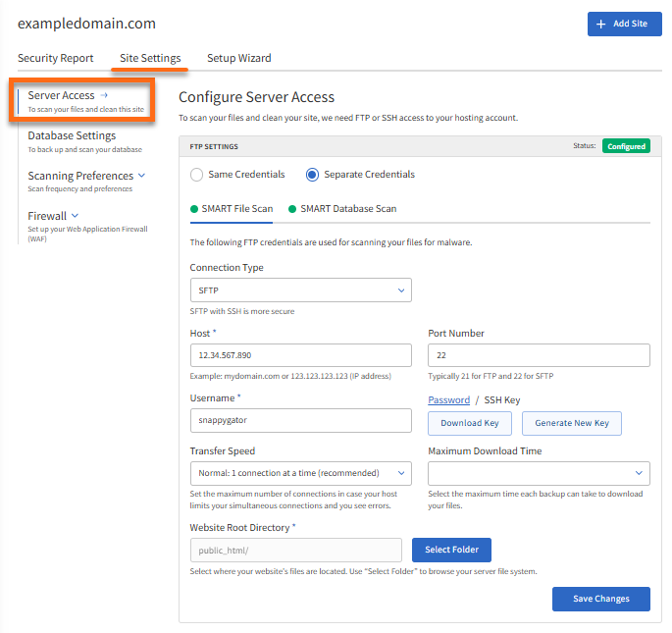The height and width of the screenshot is (633, 672).
Task: Open the Transfer Speed dropdown
Action: click(x=301, y=473)
